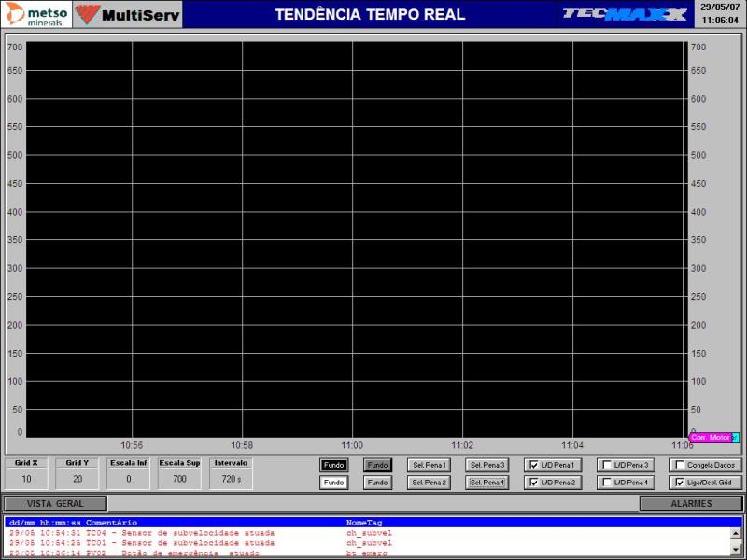This screenshot has width=747, height=560.
Task: Click the Comentário column header
Action: point(111,523)
